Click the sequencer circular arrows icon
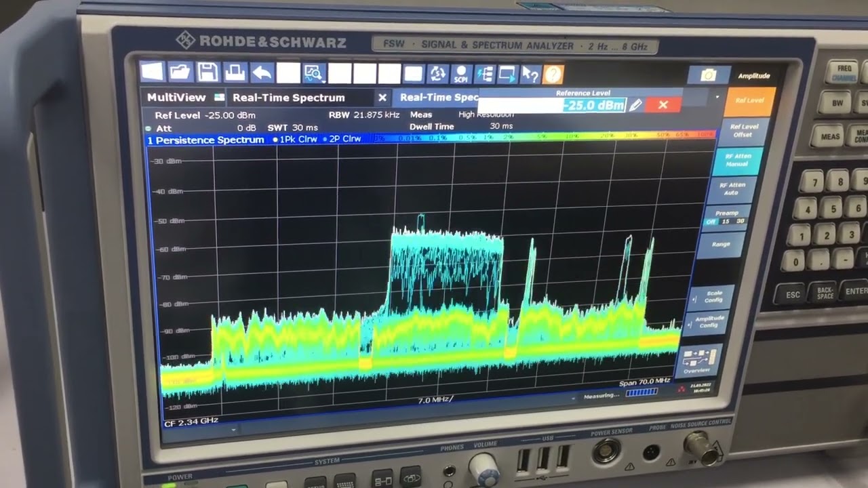The height and width of the screenshot is (488, 868). (x=437, y=74)
